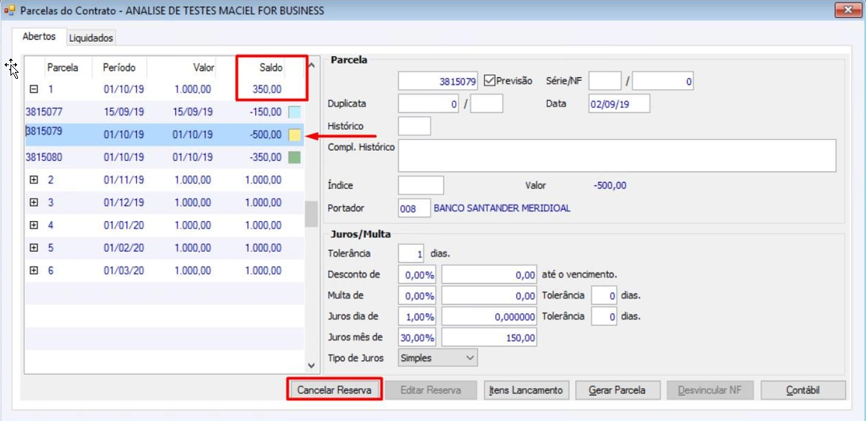Click the Índice input field
868x421 pixels.
tap(421, 186)
